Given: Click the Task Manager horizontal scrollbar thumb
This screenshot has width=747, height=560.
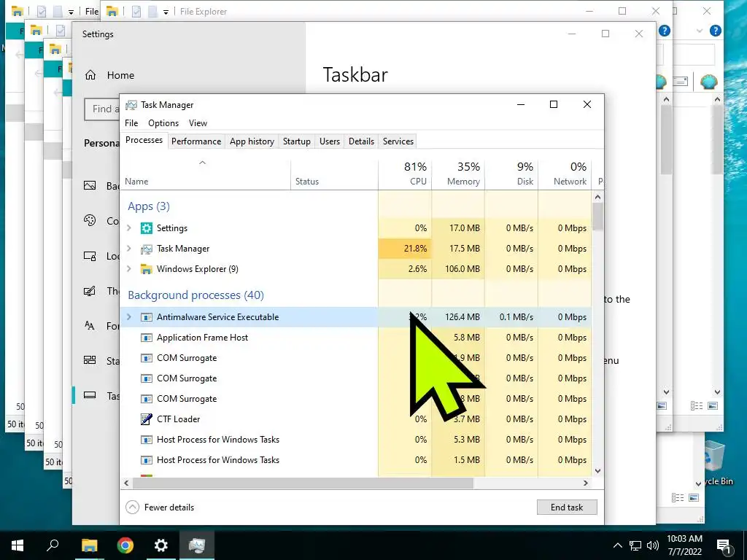Looking at the screenshot, I should click(x=303, y=483).
